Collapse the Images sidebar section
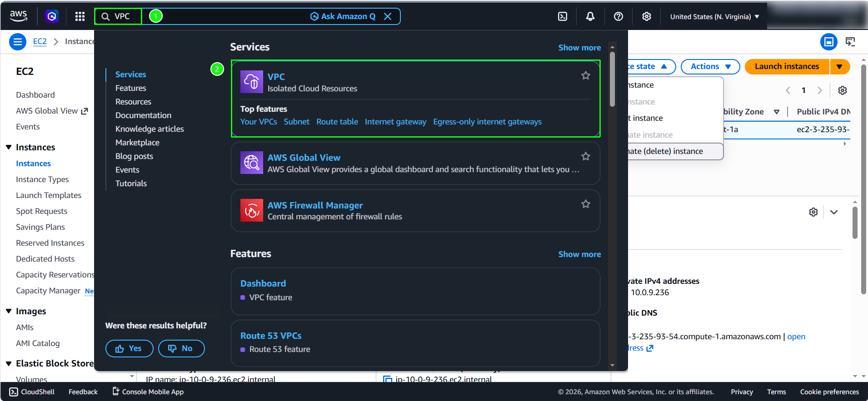Viewport: 868px width, 401px height. click(x=9, y=311)
